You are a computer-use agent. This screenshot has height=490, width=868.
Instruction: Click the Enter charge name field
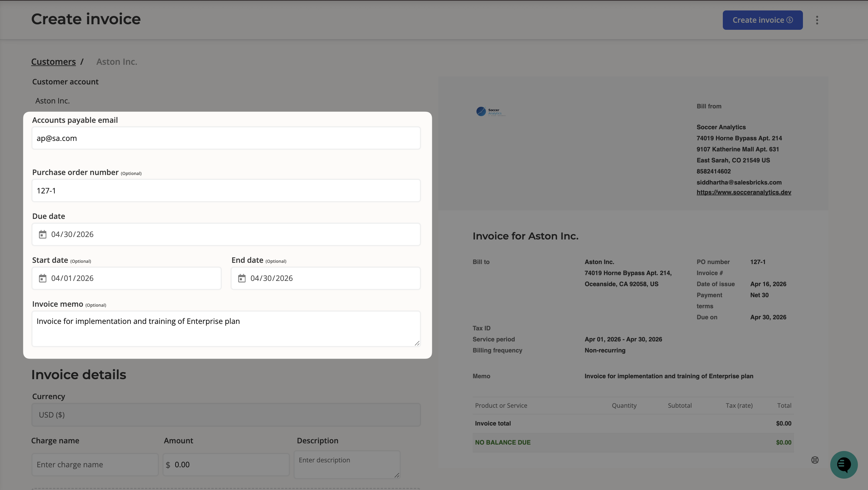click(x=95, y=465)
